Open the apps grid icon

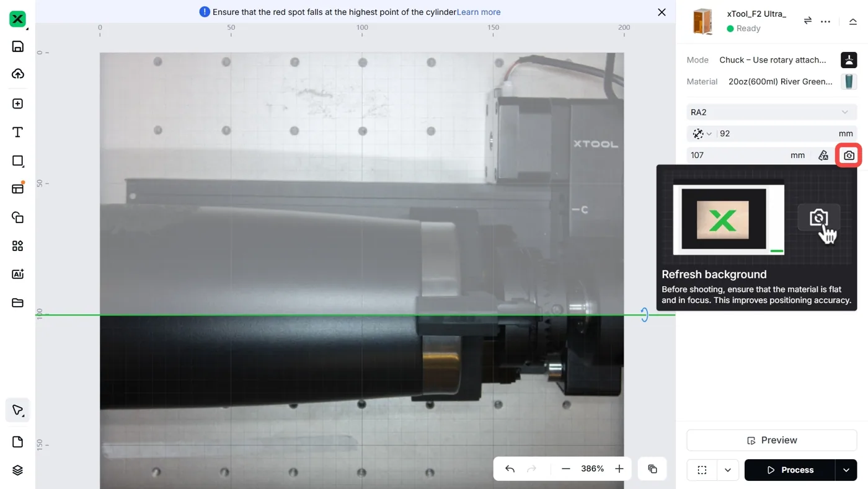point(17,246)
